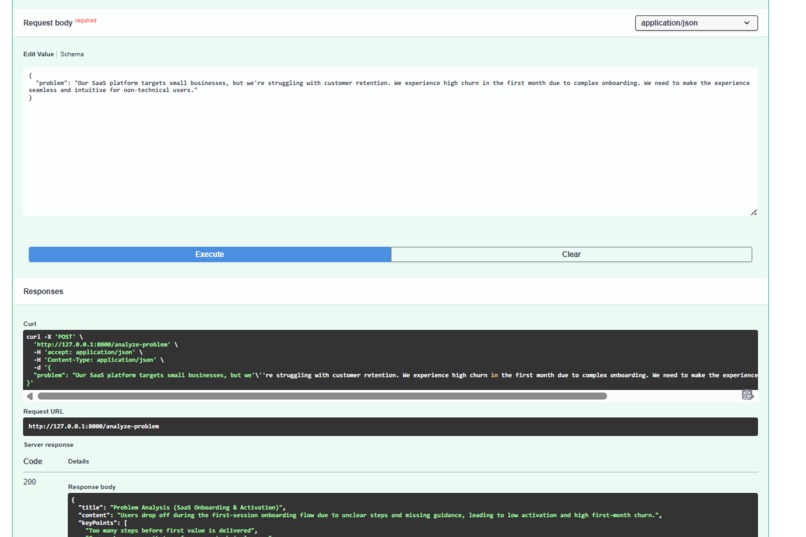Click the 'Content-Type: application/json' header line
Image resolution: width=806 pixels, height=537 pixels.
click(x=99, y=360)
